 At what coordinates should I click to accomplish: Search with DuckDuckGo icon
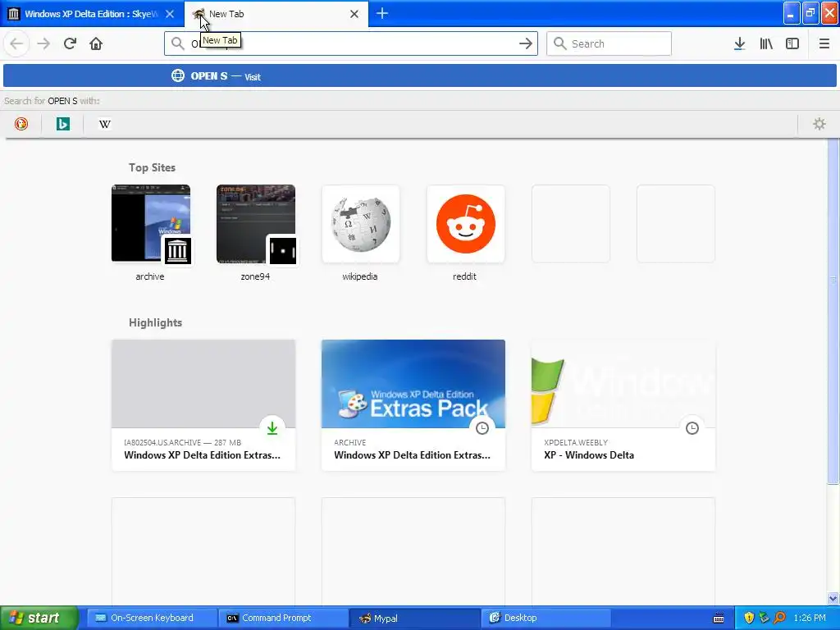tap(21, 124)
